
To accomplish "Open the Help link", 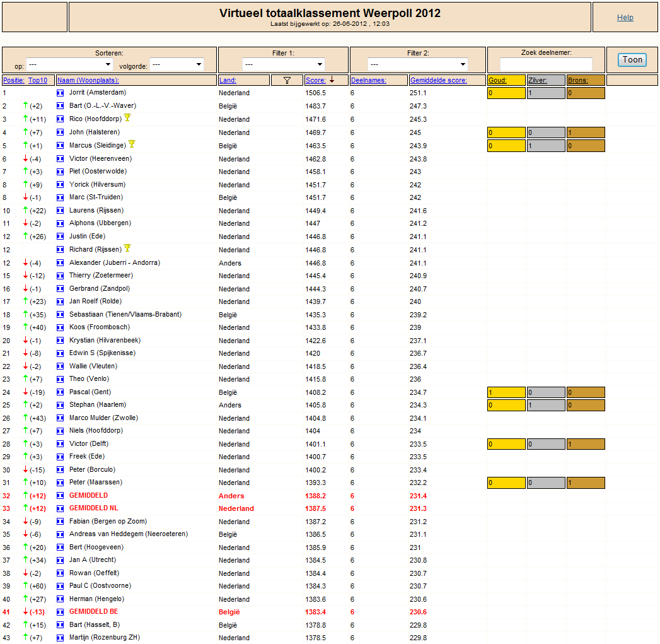I will point(625,17).
